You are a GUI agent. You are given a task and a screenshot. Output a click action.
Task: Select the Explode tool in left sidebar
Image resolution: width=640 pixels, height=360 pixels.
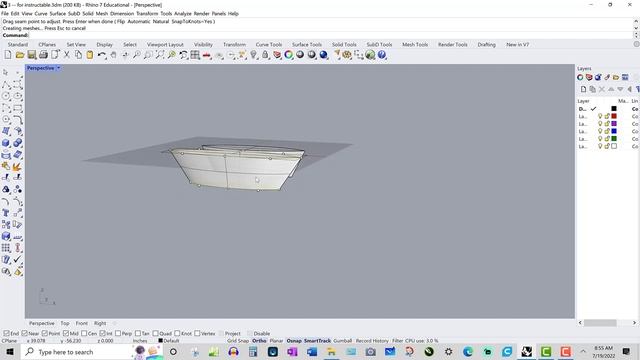click(17, 167)
